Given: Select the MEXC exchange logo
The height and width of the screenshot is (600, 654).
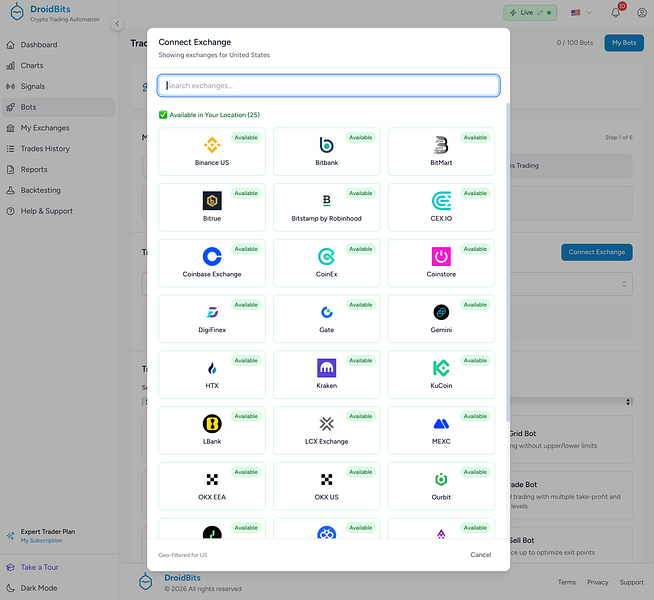Looking at the screenshot, I should point(441,424).
